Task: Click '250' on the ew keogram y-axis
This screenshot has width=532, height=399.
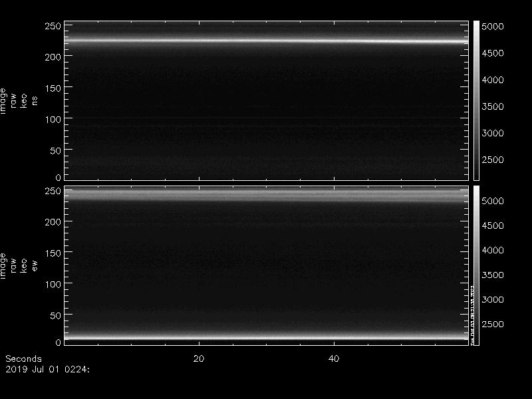Action: (53, 191)
